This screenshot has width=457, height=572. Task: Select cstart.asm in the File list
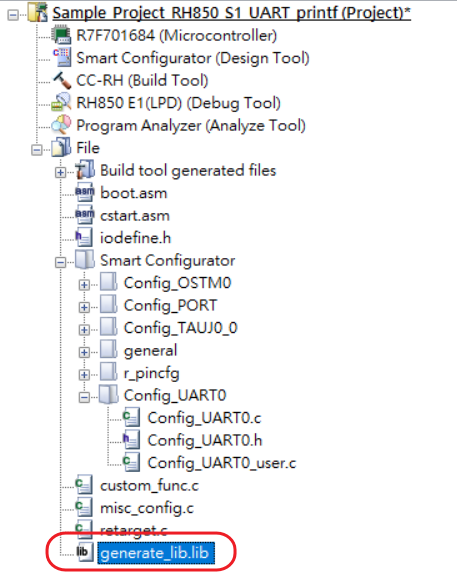(x=135, y=216)
